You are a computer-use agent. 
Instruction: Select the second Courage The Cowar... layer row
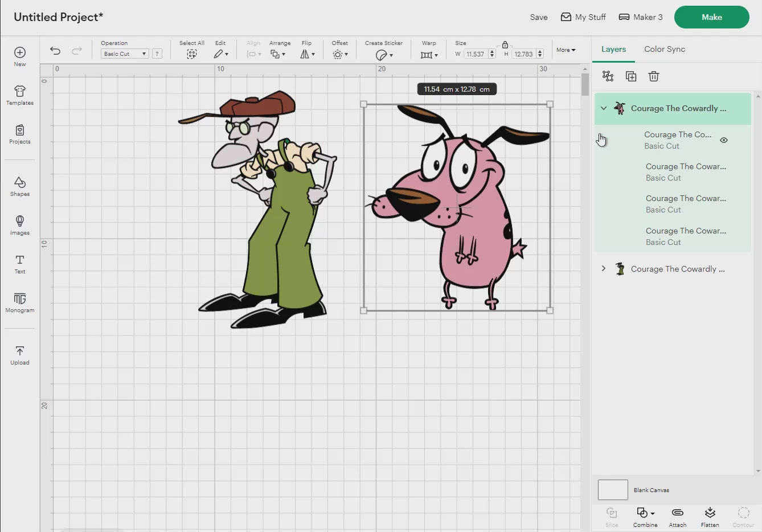tap(673, 172)
